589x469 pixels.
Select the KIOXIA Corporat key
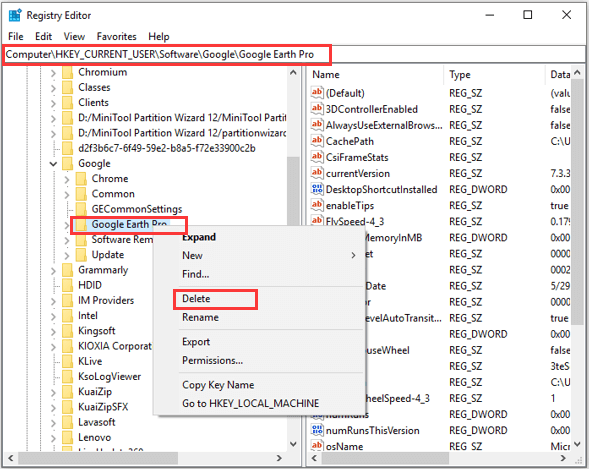pos(115,346)
